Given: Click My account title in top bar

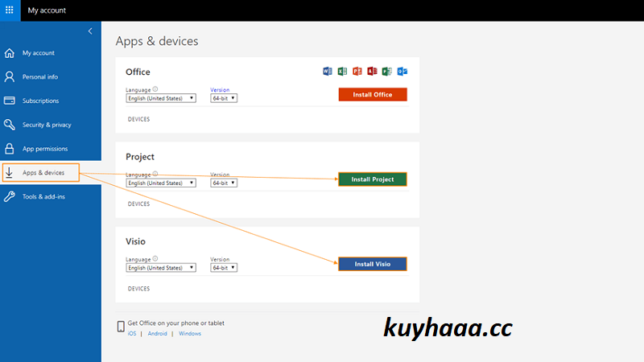Looking at the screenshot, I should pyautogui.click(x=47, y=10).
